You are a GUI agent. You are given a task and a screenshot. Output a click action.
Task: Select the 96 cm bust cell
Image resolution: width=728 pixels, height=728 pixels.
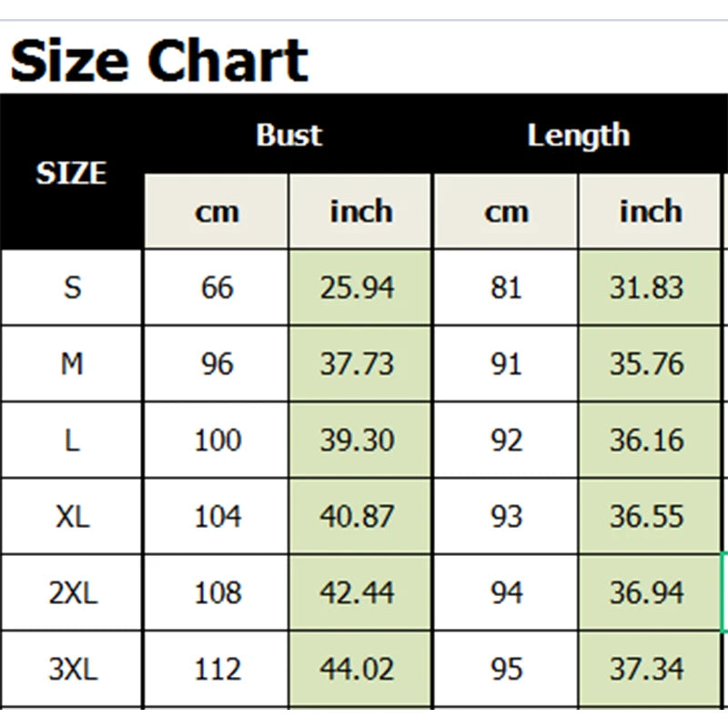click(217, 364)
